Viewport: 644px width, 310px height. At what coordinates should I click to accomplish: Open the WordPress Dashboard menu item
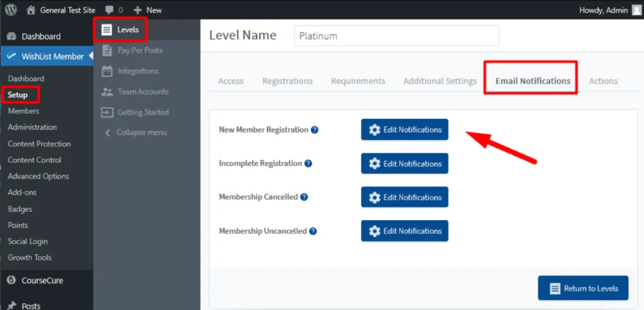[41, 36]
